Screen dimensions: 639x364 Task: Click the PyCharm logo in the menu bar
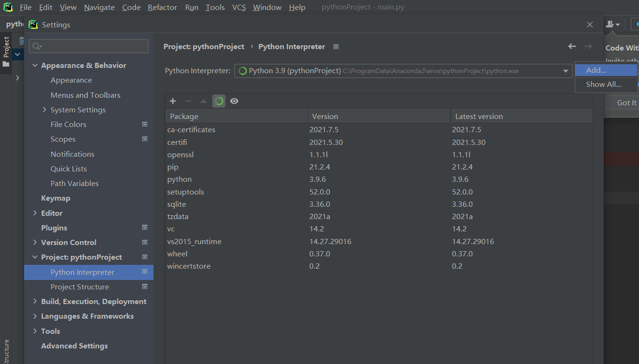[x=7, y=7]
